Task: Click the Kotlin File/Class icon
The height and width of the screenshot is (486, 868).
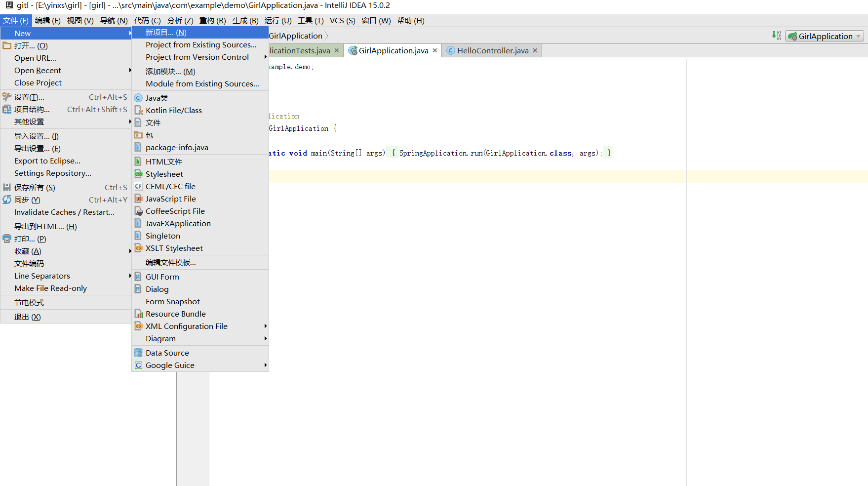Action: 138,110
